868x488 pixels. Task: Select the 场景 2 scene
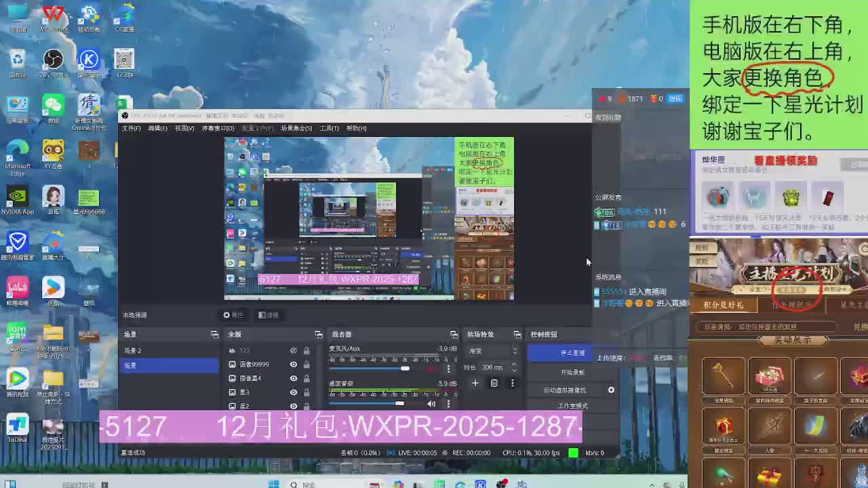coord(169,350)
